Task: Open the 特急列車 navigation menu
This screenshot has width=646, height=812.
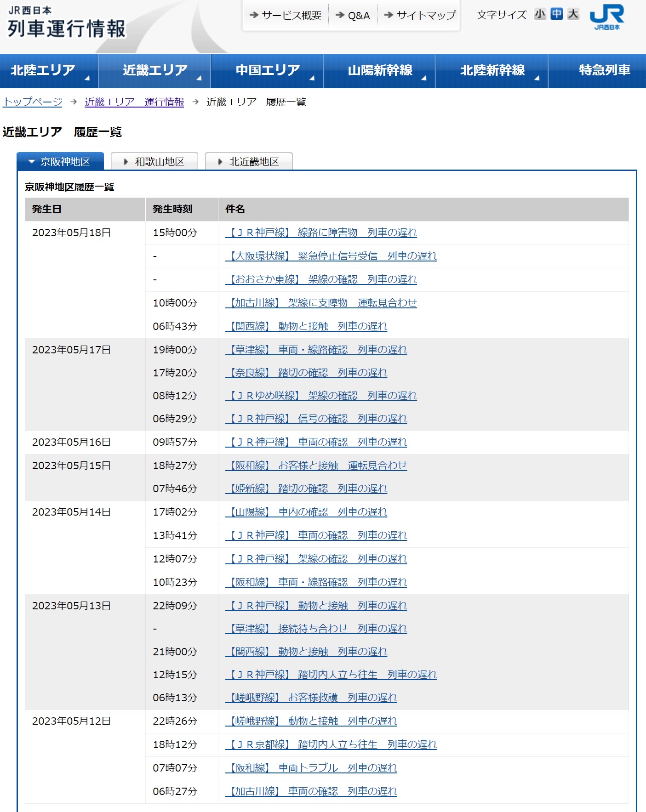Action: pyautogui.click(x=598, y=71)
